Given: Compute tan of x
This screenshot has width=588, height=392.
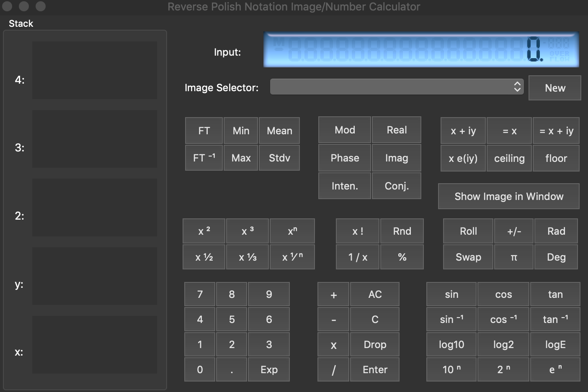Looking at the screenshot, I should point(555,294).
